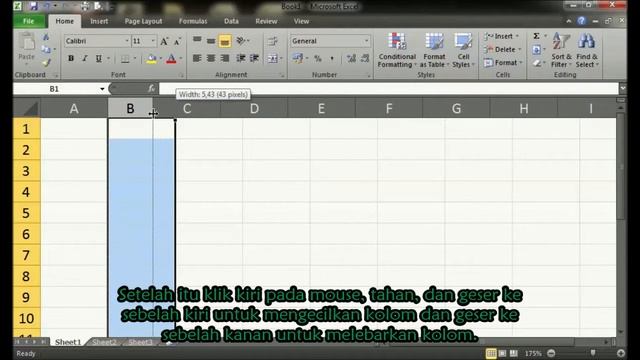Click the Format cells button
Screen dimensions: 640x360
click(503, 62)
